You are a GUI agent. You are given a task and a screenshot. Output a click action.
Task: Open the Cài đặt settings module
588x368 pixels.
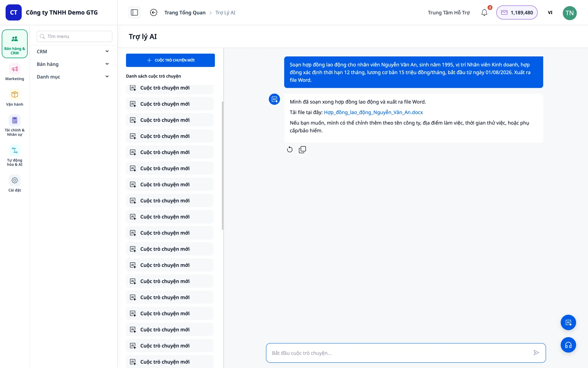[15, 184]
